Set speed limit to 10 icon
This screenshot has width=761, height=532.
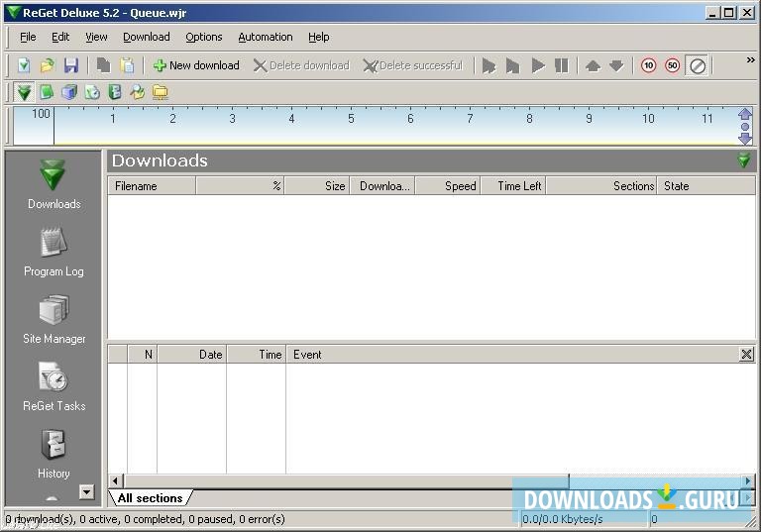pos(648,65)
